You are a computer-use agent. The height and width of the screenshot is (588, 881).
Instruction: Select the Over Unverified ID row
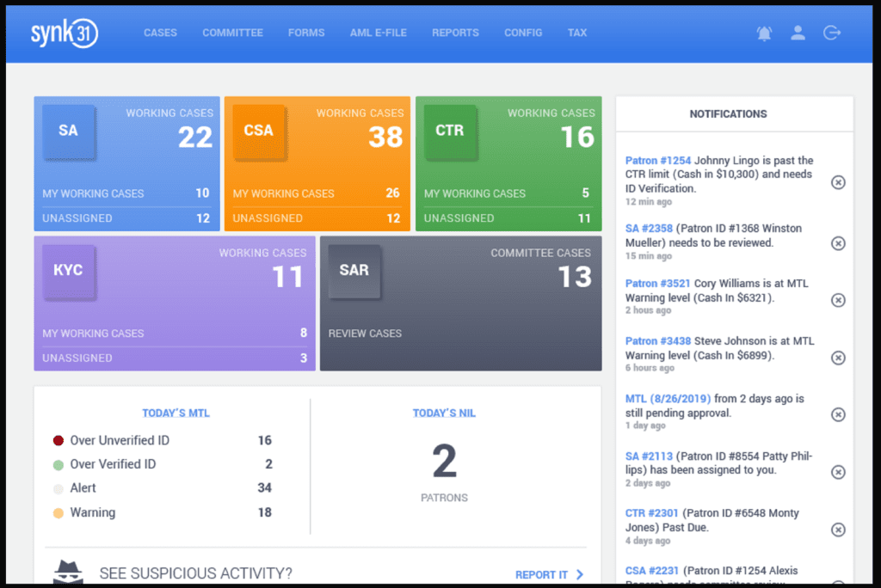pyautogui.click(x=163, y=440)
